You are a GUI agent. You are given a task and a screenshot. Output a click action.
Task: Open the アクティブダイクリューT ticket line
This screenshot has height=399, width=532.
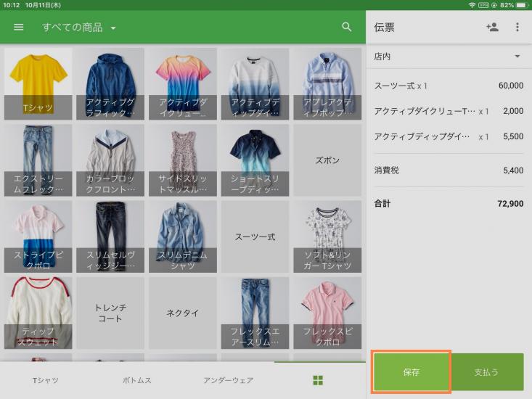tap(449, 111)
